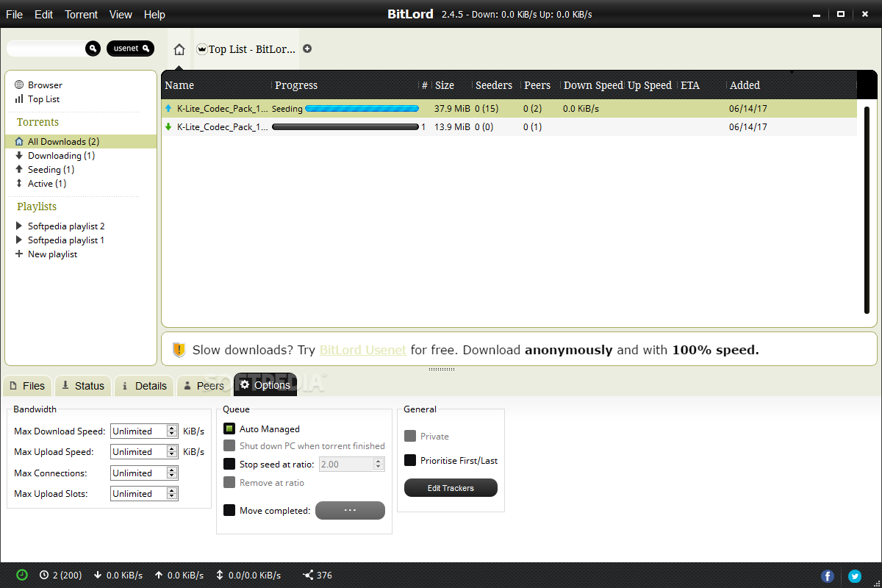
Task: Click the globe icon beside Browser
Action: click(19, 85)
